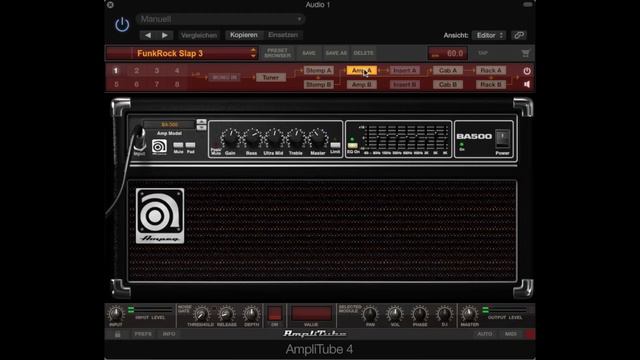The height and width of the screenshot is (360, 640).
Task: Click the amp Gain knob
Action: [231, 139]
